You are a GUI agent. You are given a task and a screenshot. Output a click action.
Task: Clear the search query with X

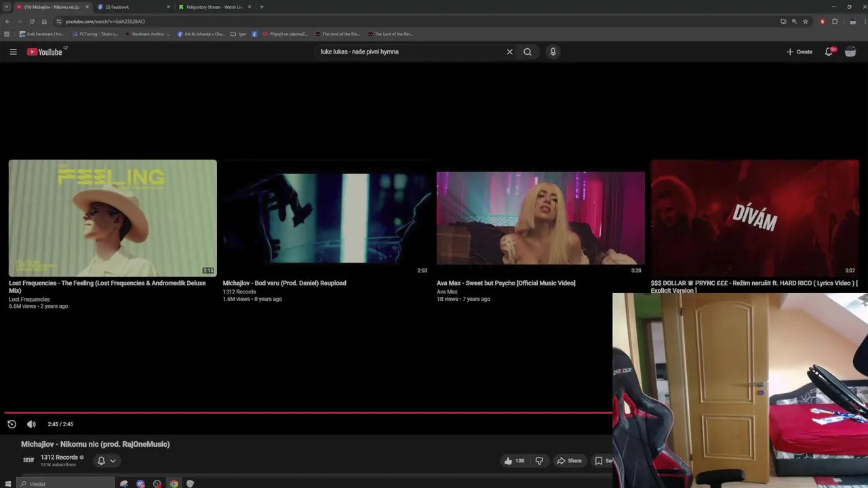(509, 52)
